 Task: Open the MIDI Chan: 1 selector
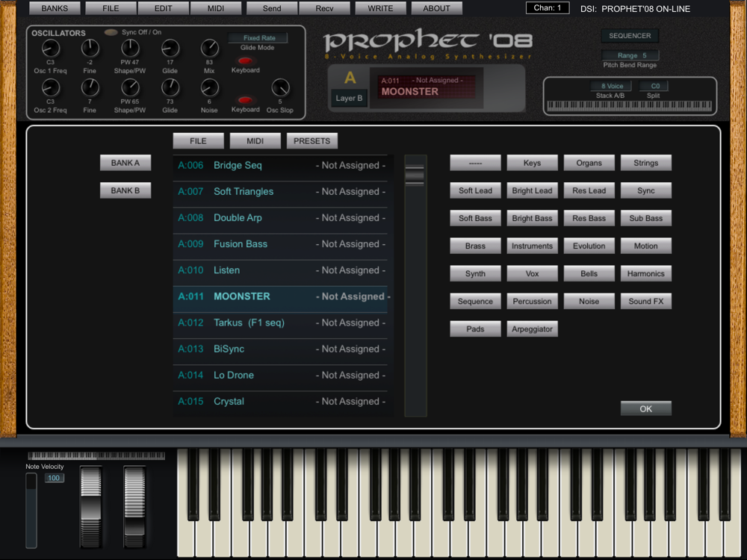[548, 8]
